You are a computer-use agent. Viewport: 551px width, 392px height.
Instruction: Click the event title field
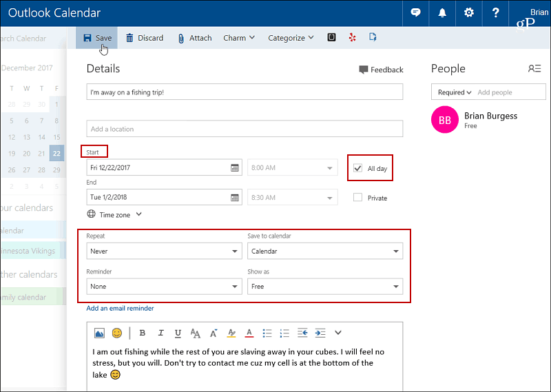point(245,92)
